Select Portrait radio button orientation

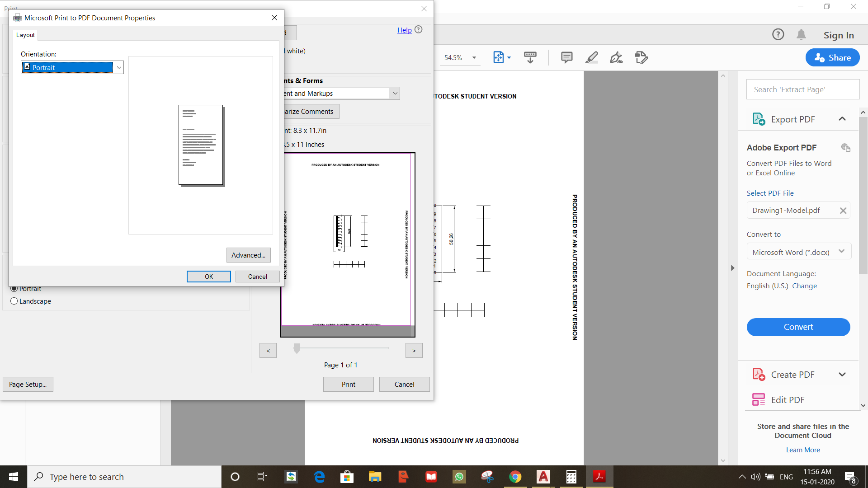(14, 288)
